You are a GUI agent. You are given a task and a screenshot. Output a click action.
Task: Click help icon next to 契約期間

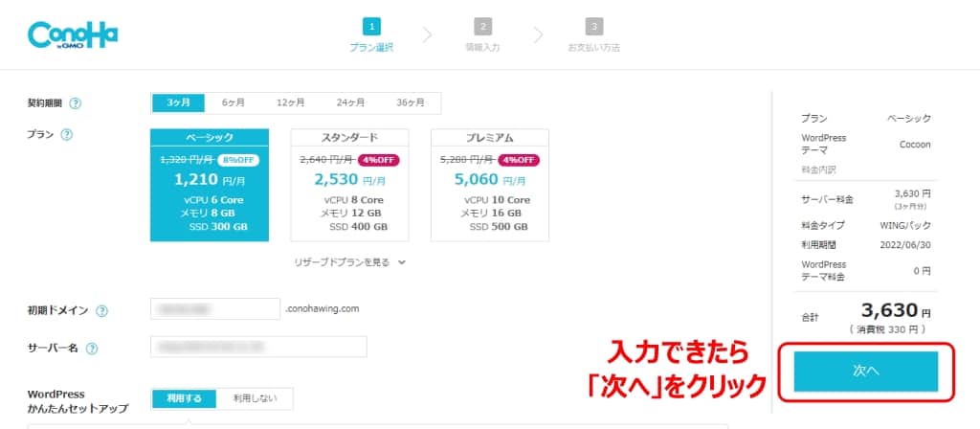[x=75, y=103]
